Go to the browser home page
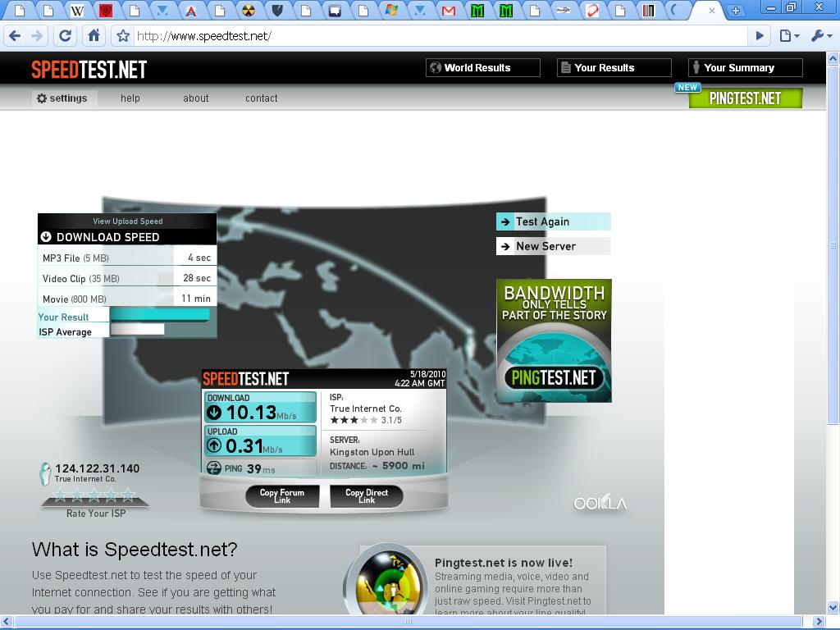Screen dimensions: 840x630 (94, 36)
